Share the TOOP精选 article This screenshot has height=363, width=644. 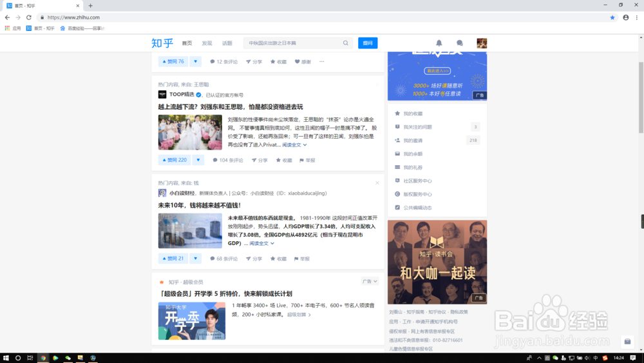click(x=260, y=161)
